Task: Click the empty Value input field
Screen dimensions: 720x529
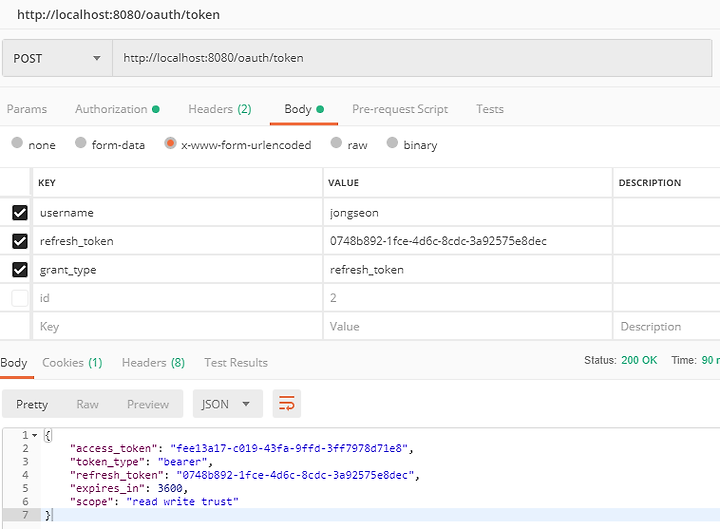Action: 467,326
